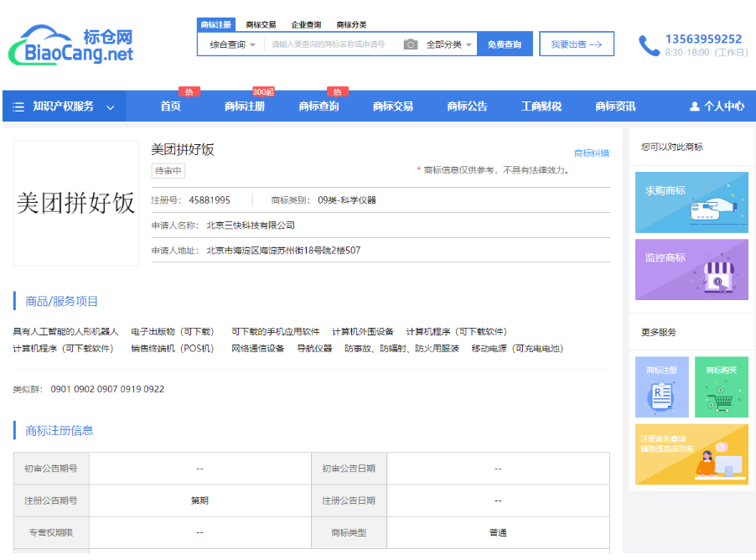
Task: Click the 免费查询 search button
Action: tap(505, 44)
